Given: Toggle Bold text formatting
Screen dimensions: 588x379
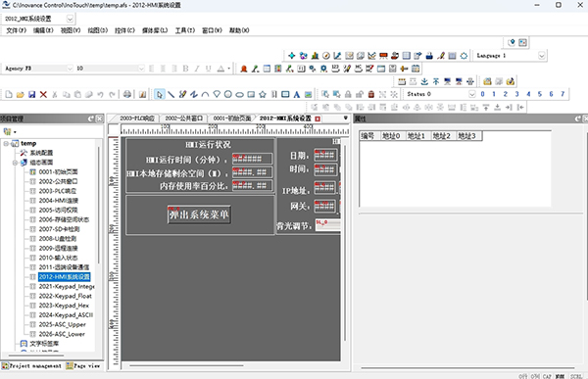Looking at the screenshot, I should [x=185, y=69].
